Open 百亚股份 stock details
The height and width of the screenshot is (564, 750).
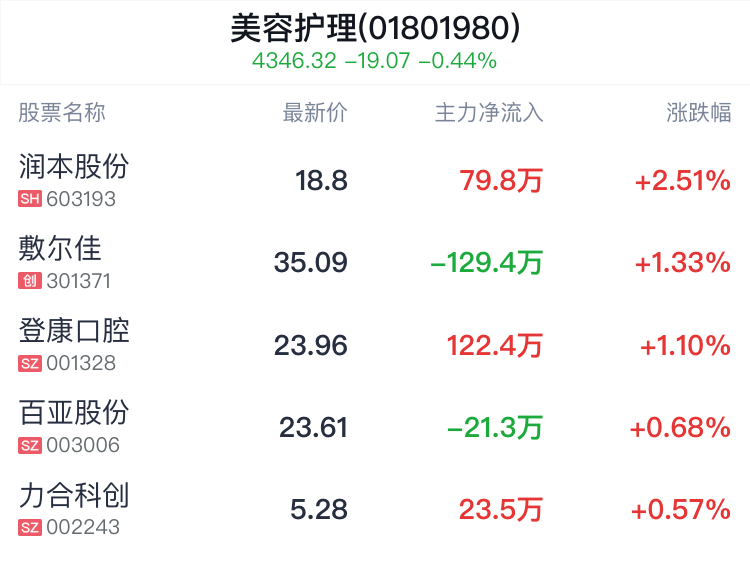[74, 412]
